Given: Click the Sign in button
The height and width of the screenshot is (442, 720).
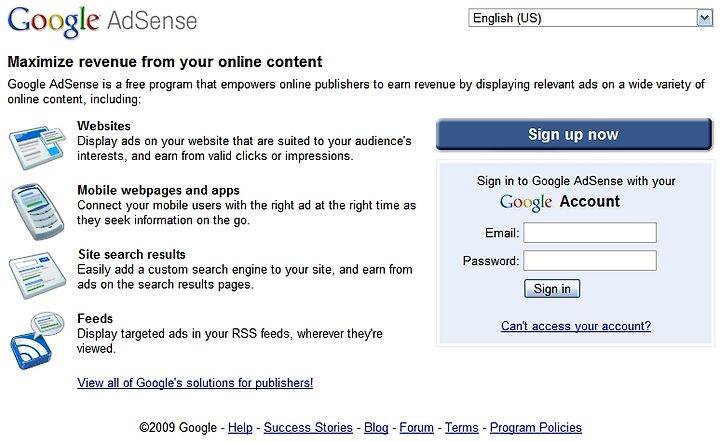Looking at the screenshot, I should coord(552,289).
